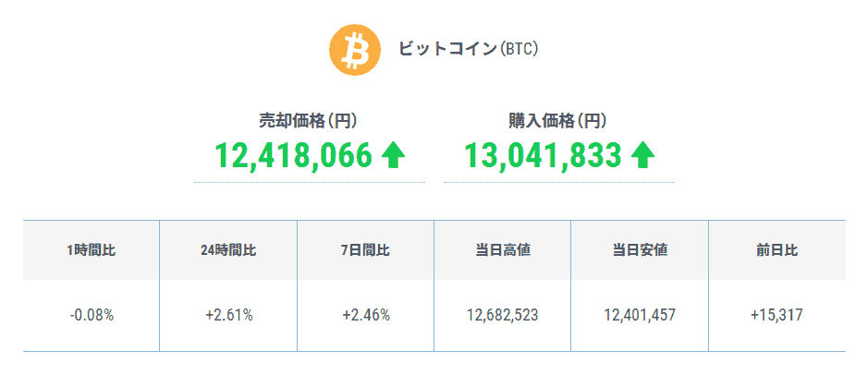Click the +2.61% 24-hour change cell
Viewport: 868px width, 375px height.
point(228,315)
